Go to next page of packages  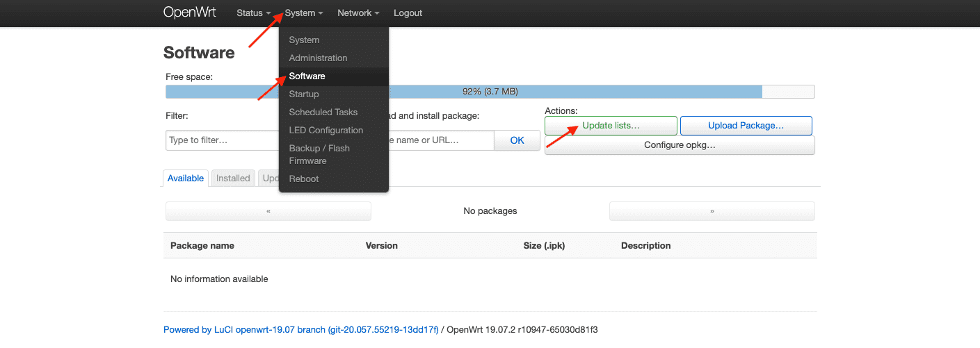pos(712,211)
